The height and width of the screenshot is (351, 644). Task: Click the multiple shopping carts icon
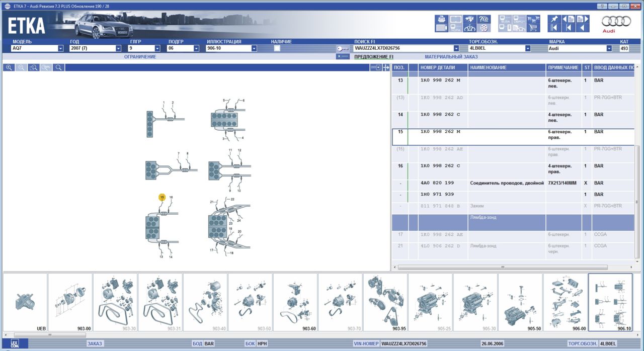point(533,19)
